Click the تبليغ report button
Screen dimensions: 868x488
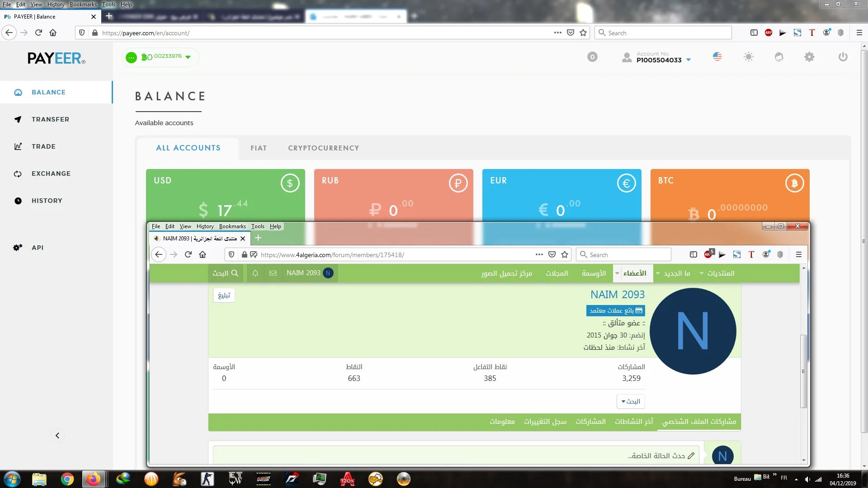(x=224, y=296)
